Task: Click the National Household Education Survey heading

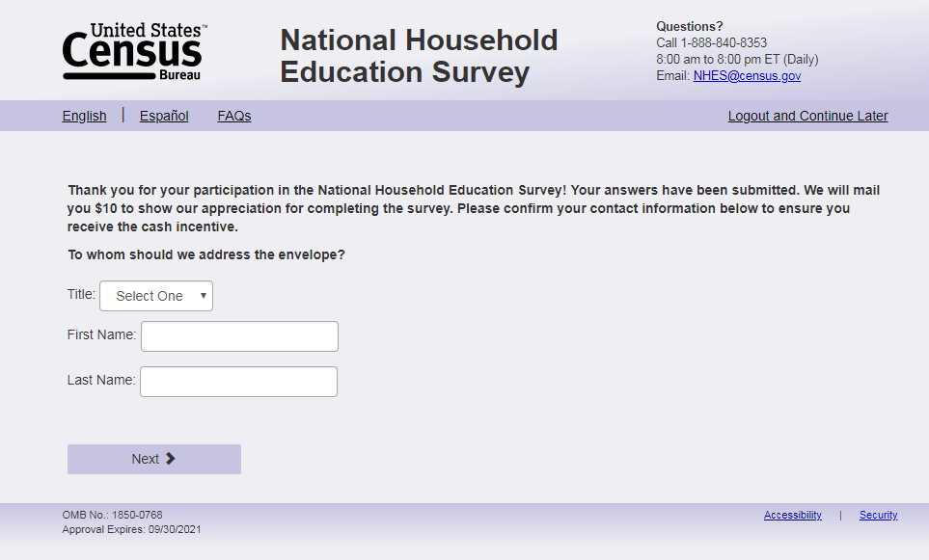Action: tap(419, 56)
